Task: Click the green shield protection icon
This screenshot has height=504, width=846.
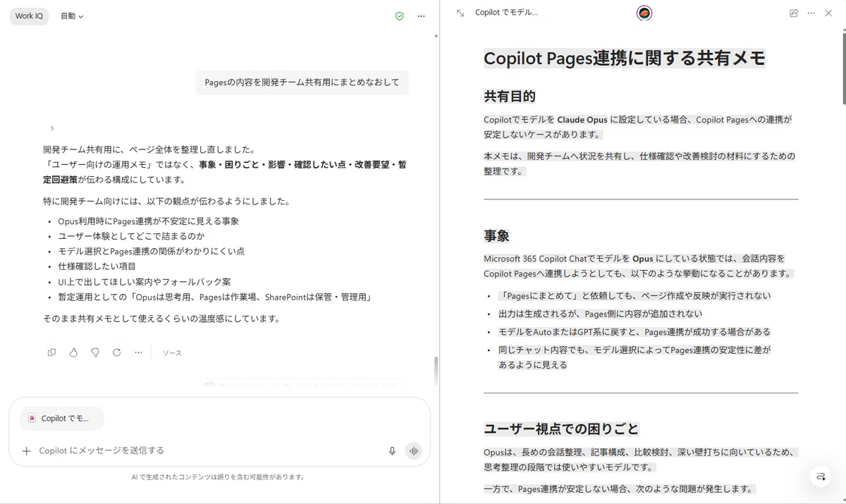Action: click(399, 16)
